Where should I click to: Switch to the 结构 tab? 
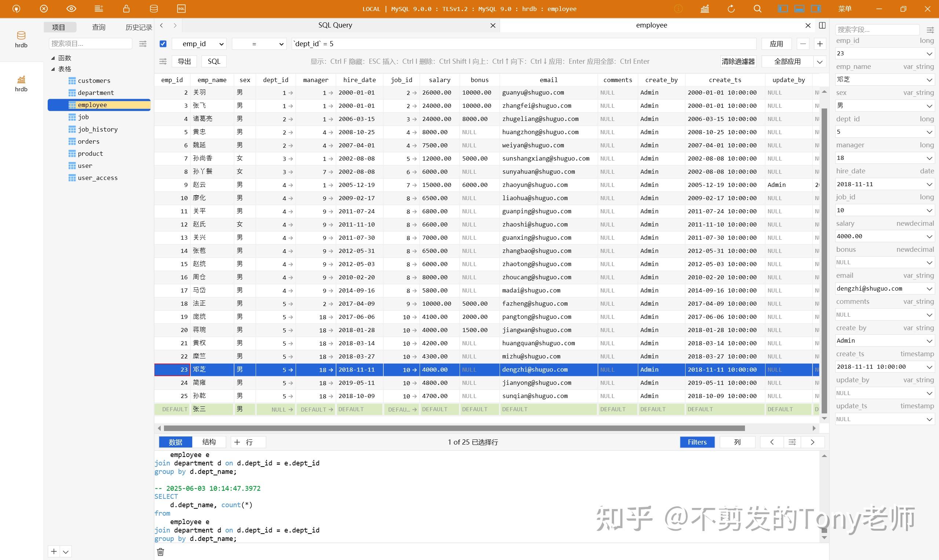coord(209,442)
